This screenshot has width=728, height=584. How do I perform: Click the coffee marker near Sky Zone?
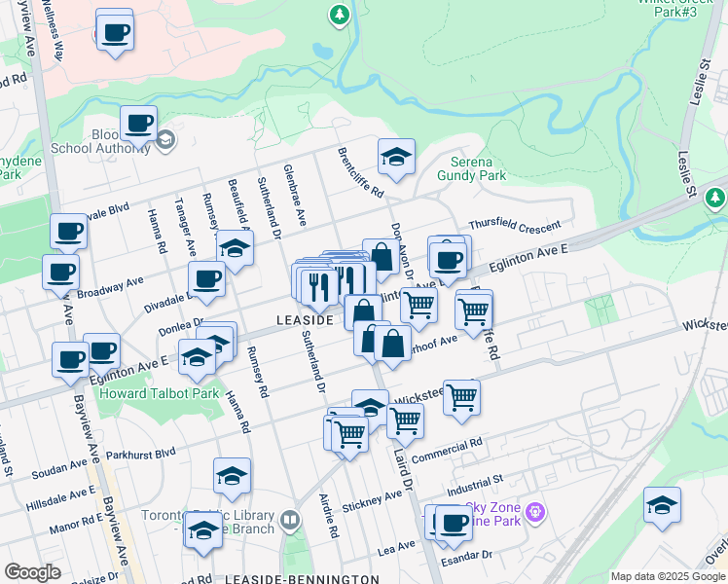click(x=453, y=523)
